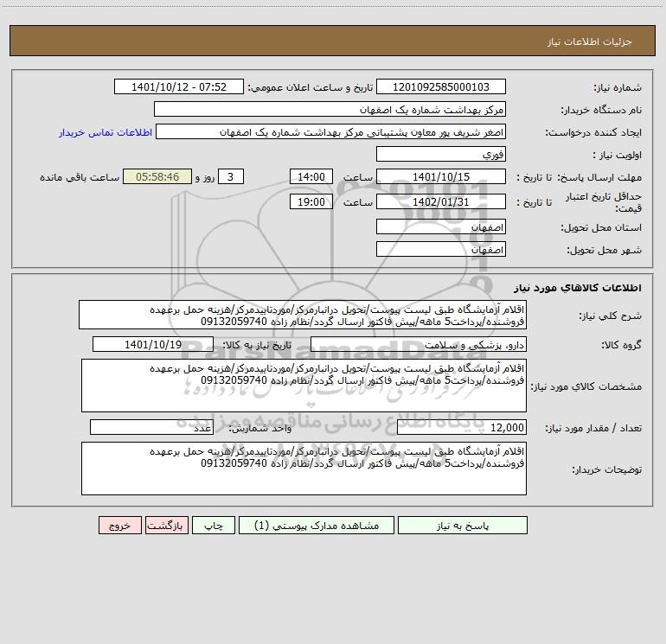Image resolution: width=666 pixels, height=644 pixels.
Task: Click the deadline time field 14:00
Action: [311, 176]
